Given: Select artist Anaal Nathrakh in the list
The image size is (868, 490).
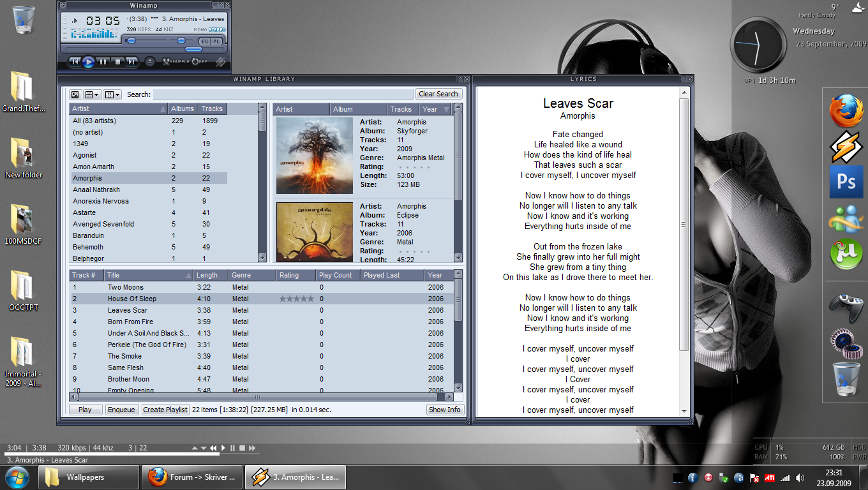Looking at the screenshot, I should pyautogui.click(x=148, y=189).
